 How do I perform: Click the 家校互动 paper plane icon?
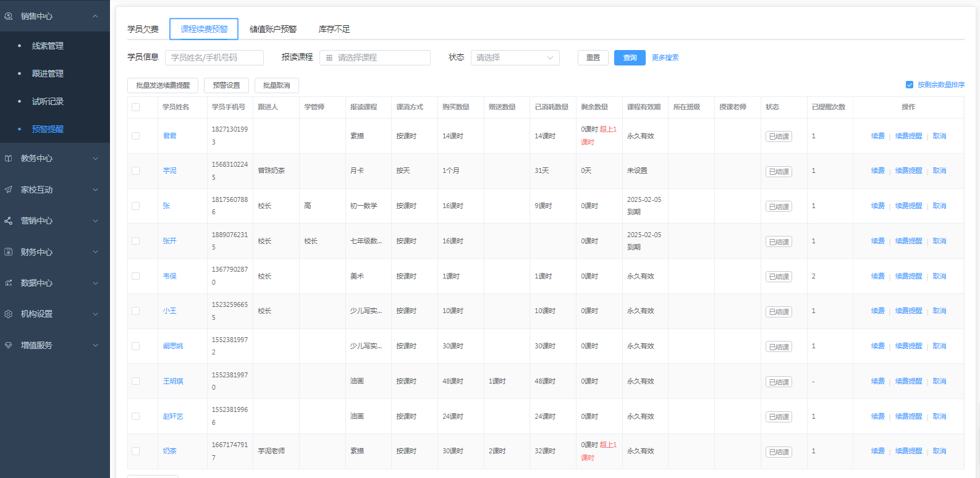click(x=9, y=190)
